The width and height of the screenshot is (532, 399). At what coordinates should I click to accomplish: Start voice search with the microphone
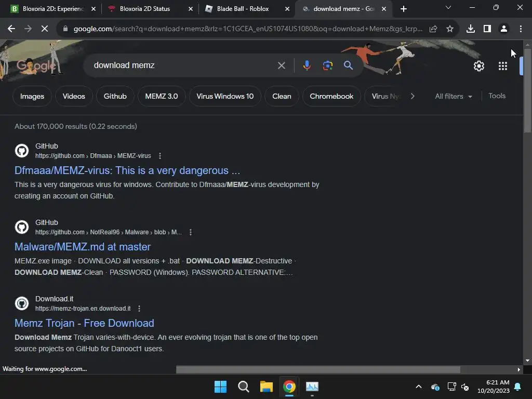pos(307,65)
